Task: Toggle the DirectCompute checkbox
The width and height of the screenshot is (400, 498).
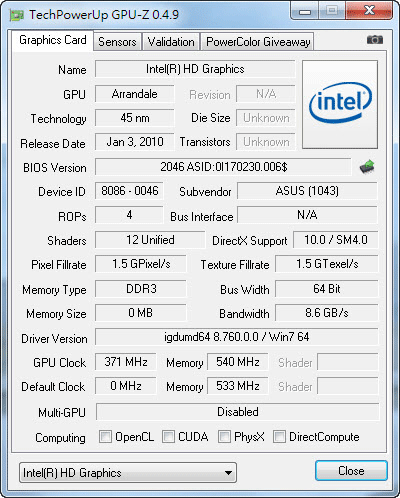Action: click(x=279, y=436)
